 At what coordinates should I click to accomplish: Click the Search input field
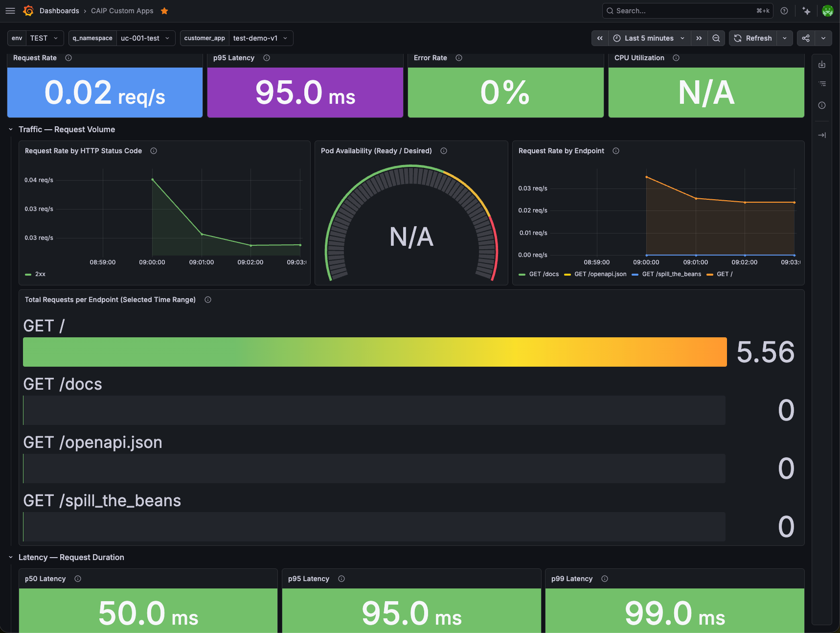[x=687, y=11]
